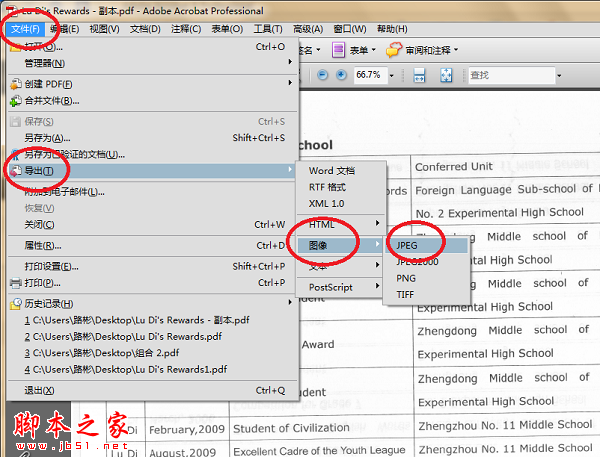Click 'Conferred Unit' table header text

[x=453, y=167]
